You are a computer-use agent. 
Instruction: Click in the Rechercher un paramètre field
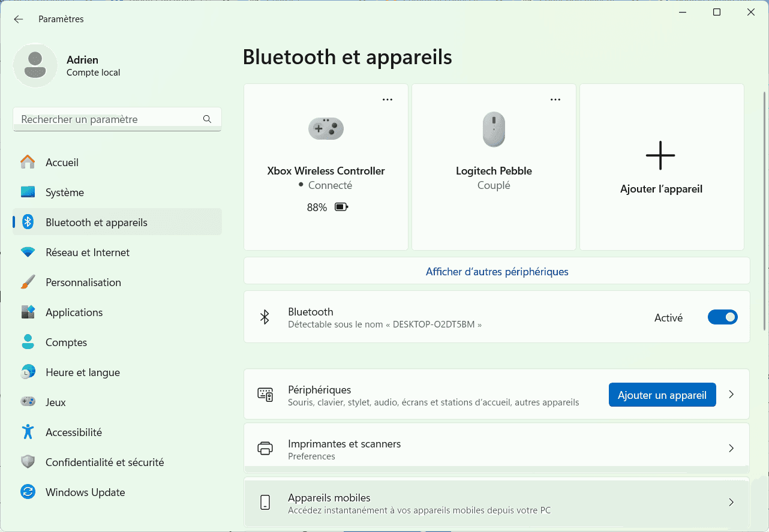coord(117,119)
